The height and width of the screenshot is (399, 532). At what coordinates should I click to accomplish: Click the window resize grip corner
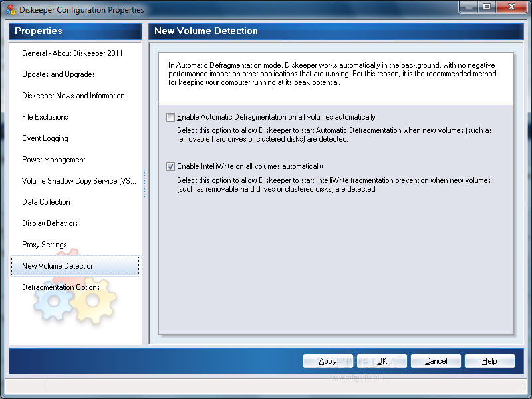pos(525,390)
